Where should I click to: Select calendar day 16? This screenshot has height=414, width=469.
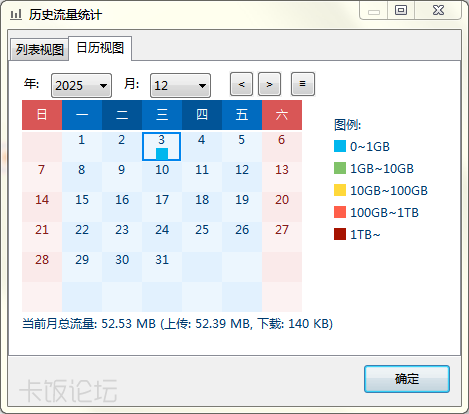(122, 207)
